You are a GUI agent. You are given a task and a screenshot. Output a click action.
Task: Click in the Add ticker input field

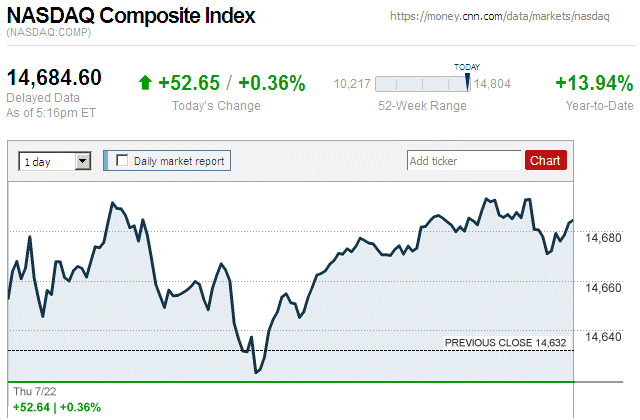click(464, 160)
